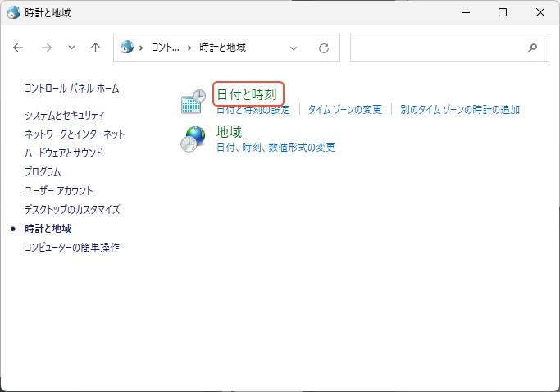Open the recent locations dropdown chevron
The width and height of the screenshot is (560, 392).
[x=71, y=48]
